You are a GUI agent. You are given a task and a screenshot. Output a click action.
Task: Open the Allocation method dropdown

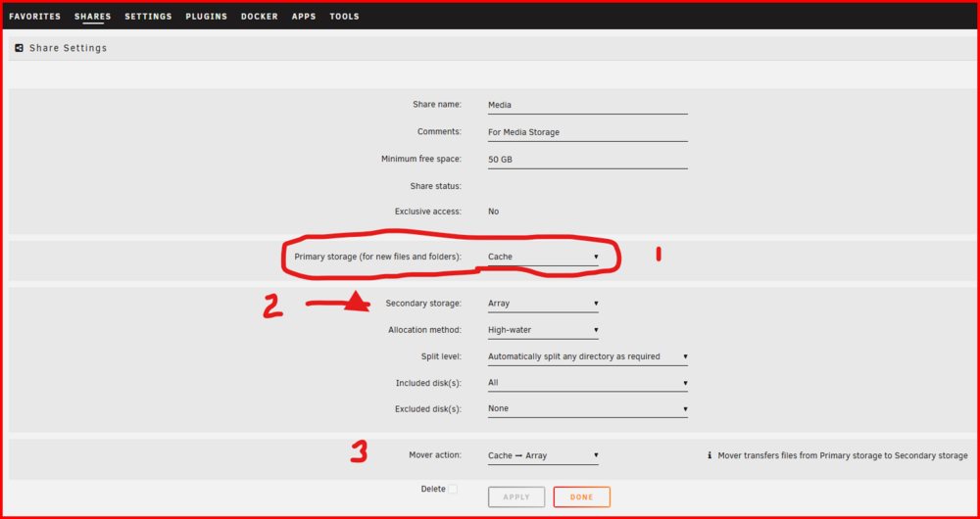pyautogui.click(x=543, y=330)
